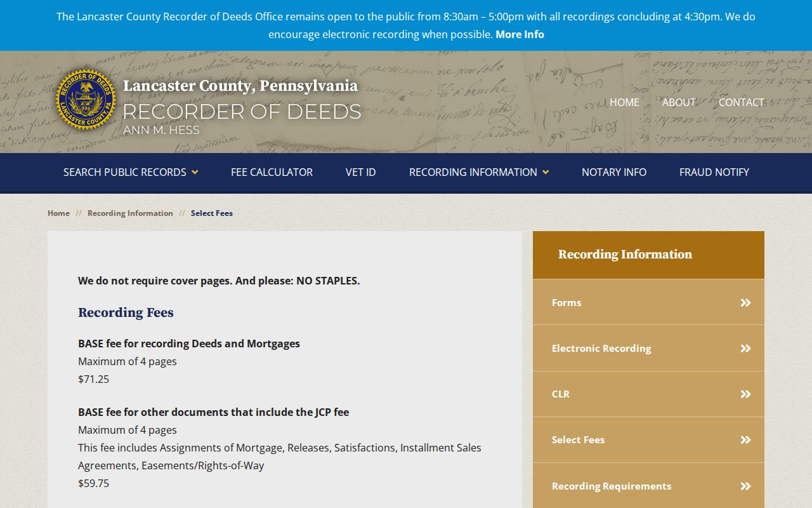Click the Recording Information breadcrumb link
This screenshot has width=812, height=508.
(130, 213)
